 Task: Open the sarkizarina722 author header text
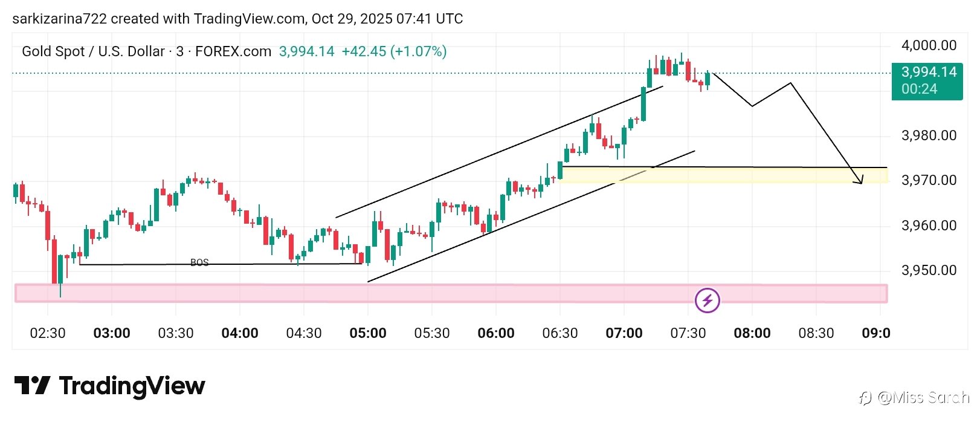pos(237,19)
